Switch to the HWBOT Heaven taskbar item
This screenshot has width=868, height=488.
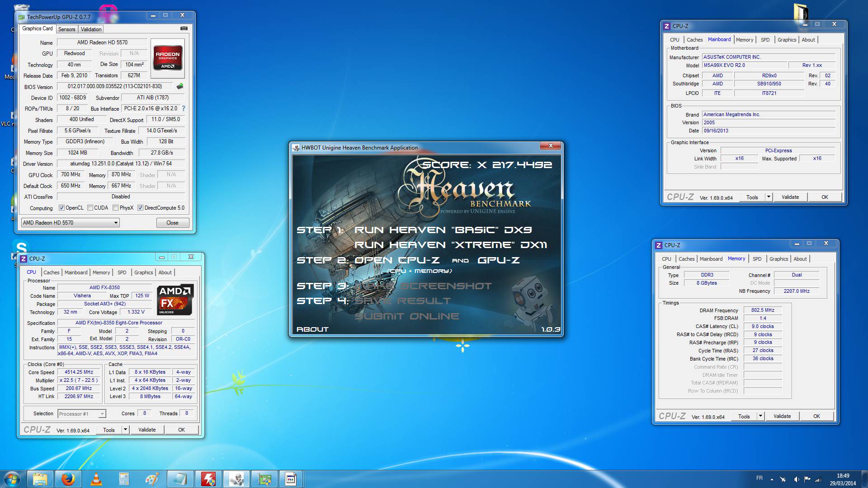click(236, 479)
